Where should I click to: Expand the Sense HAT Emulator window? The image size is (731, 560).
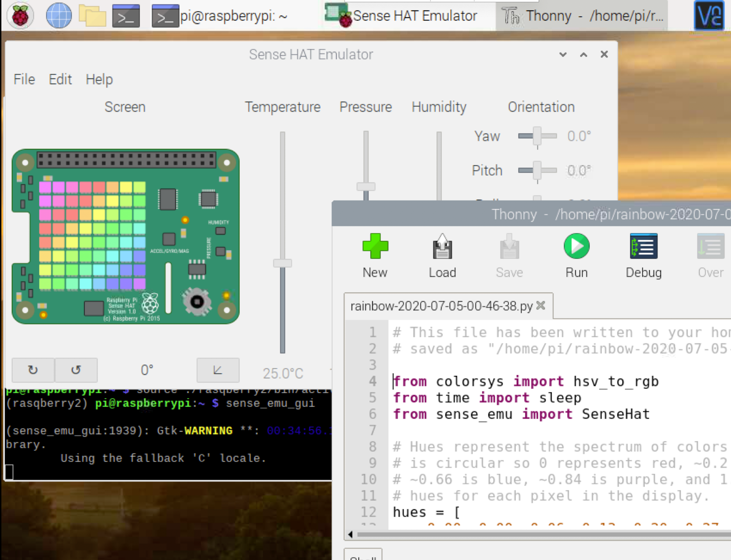pos(583,54)
